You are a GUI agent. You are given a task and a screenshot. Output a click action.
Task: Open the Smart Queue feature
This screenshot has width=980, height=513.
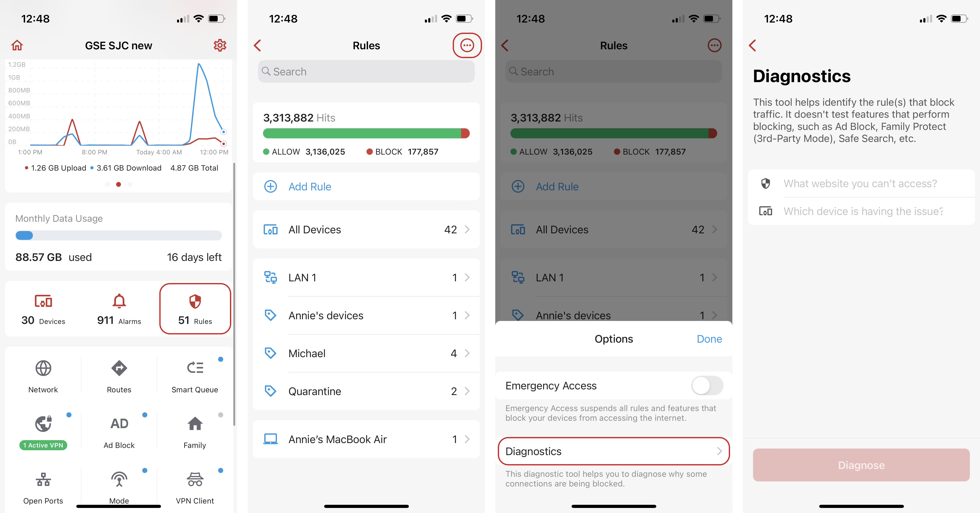click(195, 375)
